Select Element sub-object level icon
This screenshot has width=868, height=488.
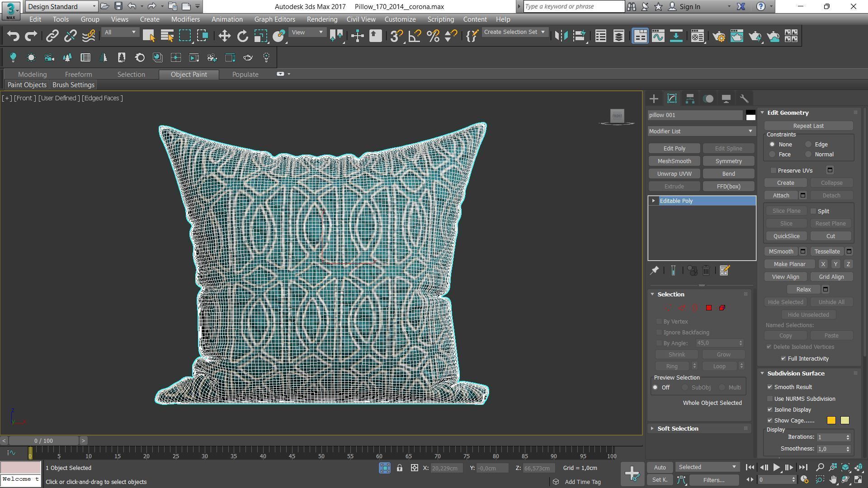(722, 308)
